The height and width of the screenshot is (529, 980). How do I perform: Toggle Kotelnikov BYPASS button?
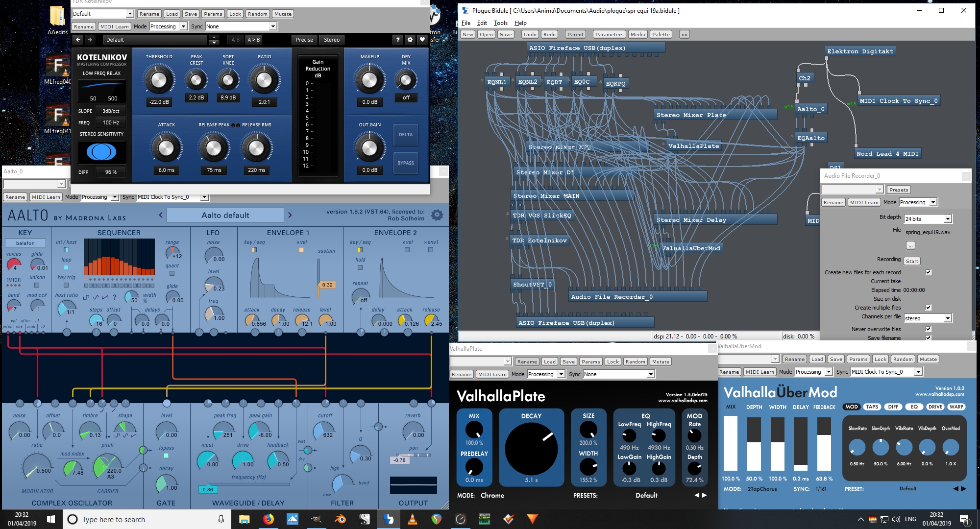point(405,163)
